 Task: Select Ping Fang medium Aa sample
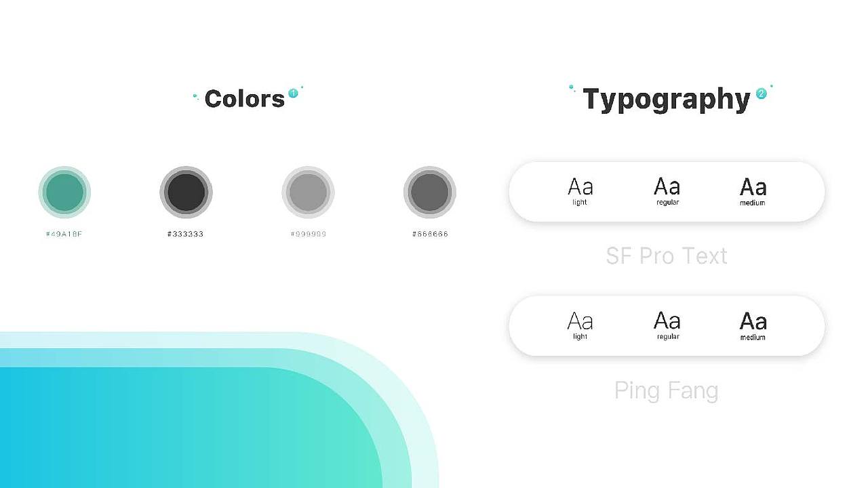(753, 325)
